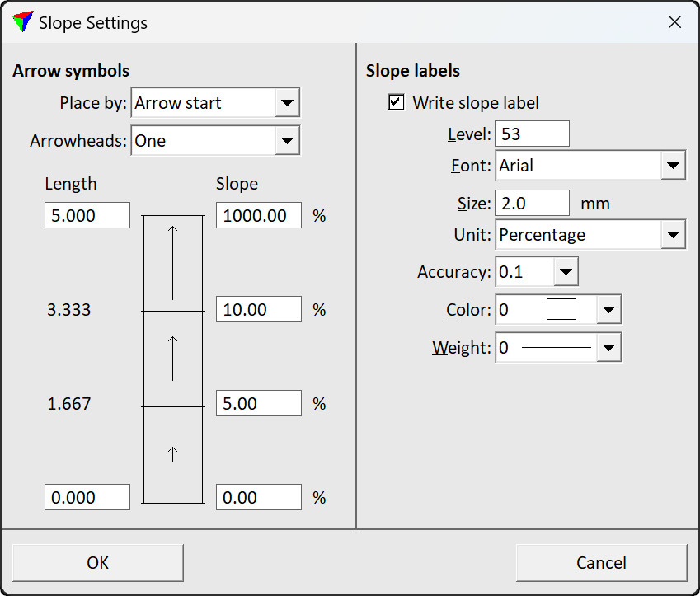Open the Arrowheads dropdown
The height and width of the screenshot is (596, 700).
click(288, 140)
